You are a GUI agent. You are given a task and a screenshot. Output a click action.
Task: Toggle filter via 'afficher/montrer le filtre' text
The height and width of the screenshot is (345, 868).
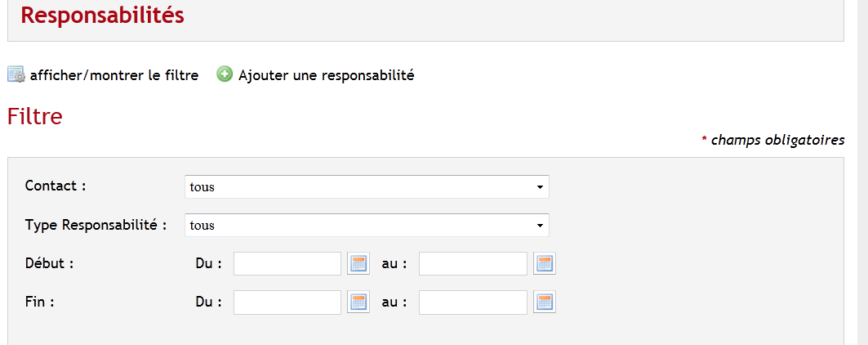114,75
